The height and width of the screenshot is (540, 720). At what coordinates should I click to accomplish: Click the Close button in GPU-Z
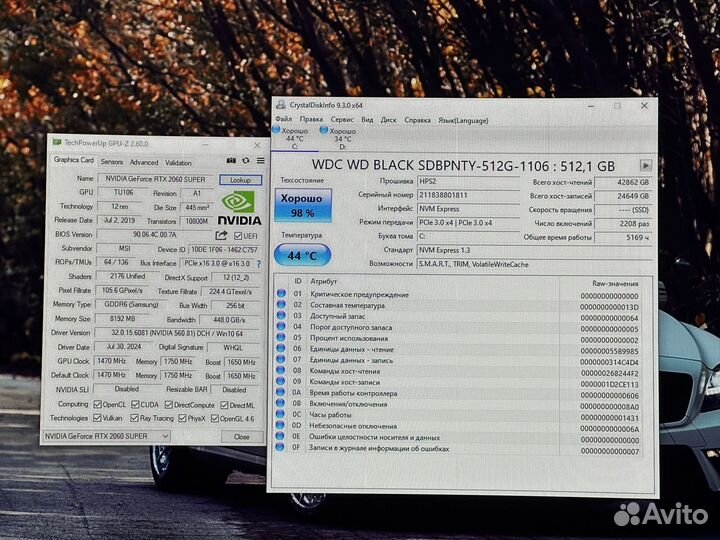point(242,436)
